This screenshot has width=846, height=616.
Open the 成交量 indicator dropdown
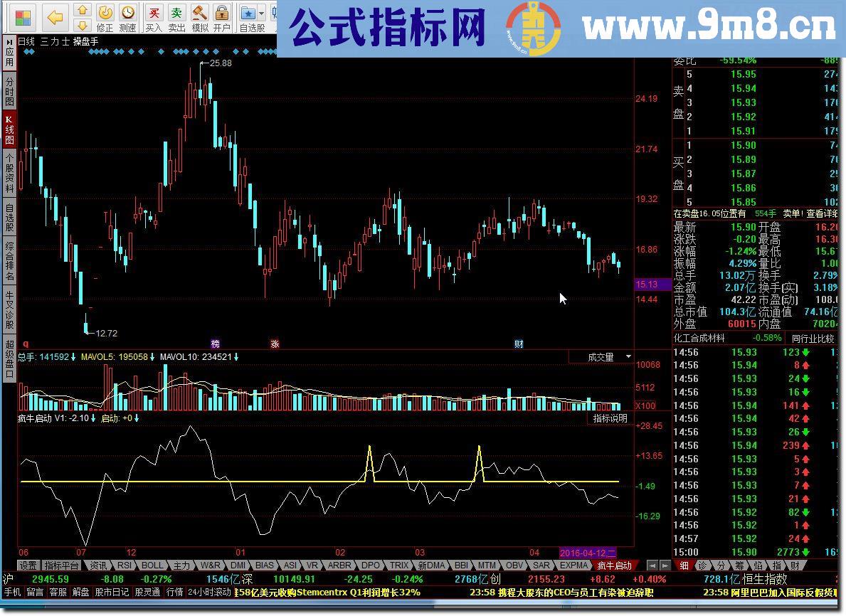point(608,357)
